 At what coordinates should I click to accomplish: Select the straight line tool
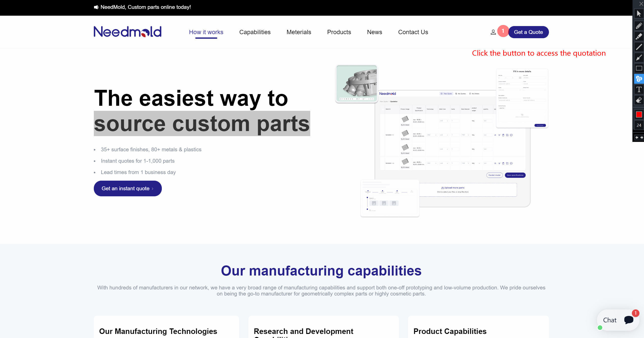pyautogui.click(x=639, y=47)
